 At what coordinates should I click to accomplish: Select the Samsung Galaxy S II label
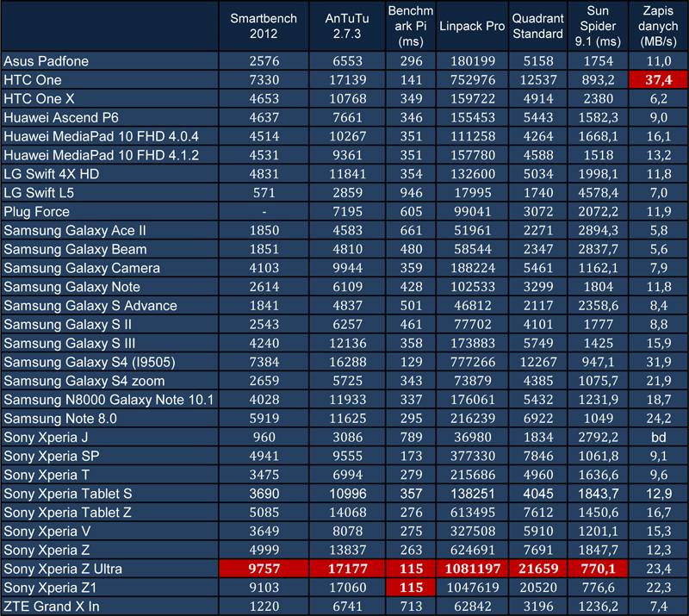tap(68, 325)
